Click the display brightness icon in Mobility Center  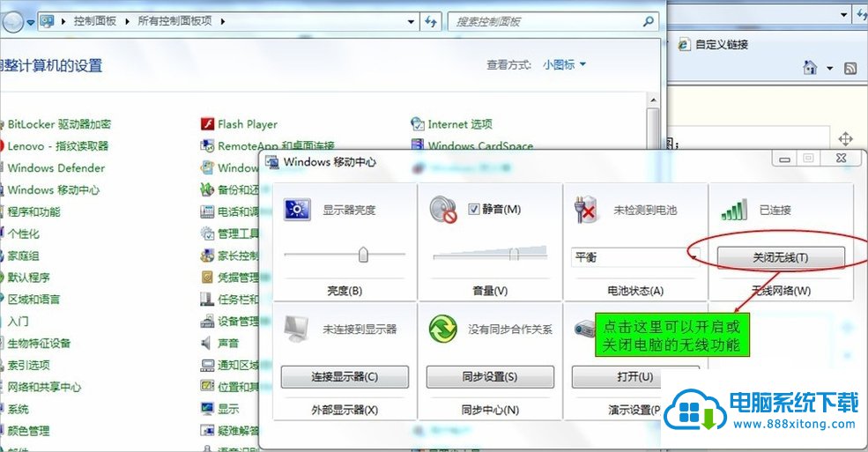click(x=297, y=210)
